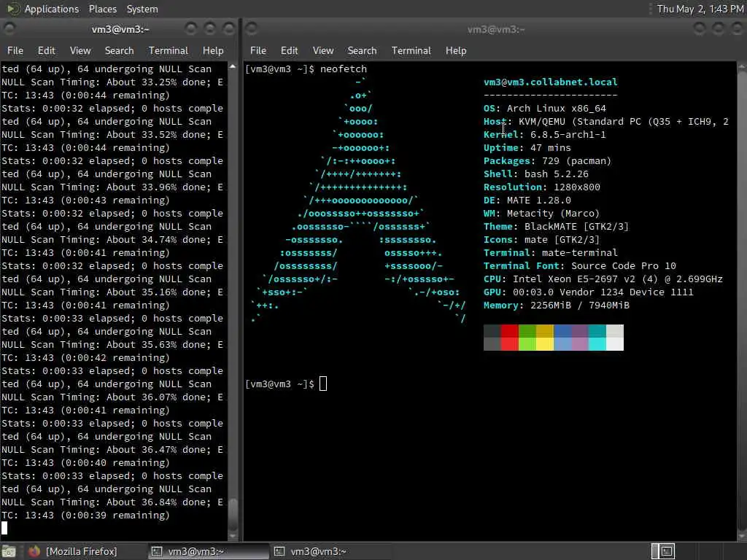Screen dimensions: 747x560
Task: Close the right terminal window
Action: click(x=737, y=29)
